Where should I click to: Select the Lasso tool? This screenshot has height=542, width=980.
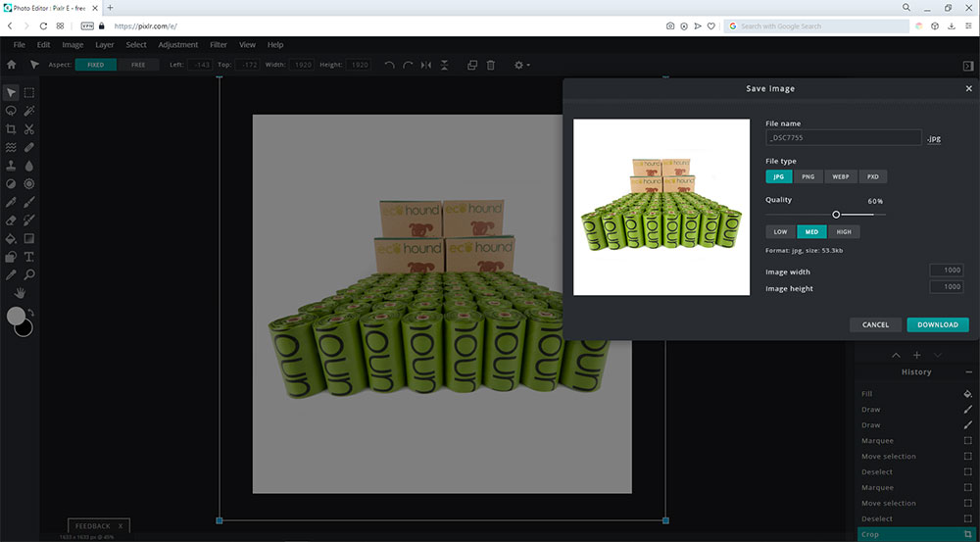[x=11, y=111]
